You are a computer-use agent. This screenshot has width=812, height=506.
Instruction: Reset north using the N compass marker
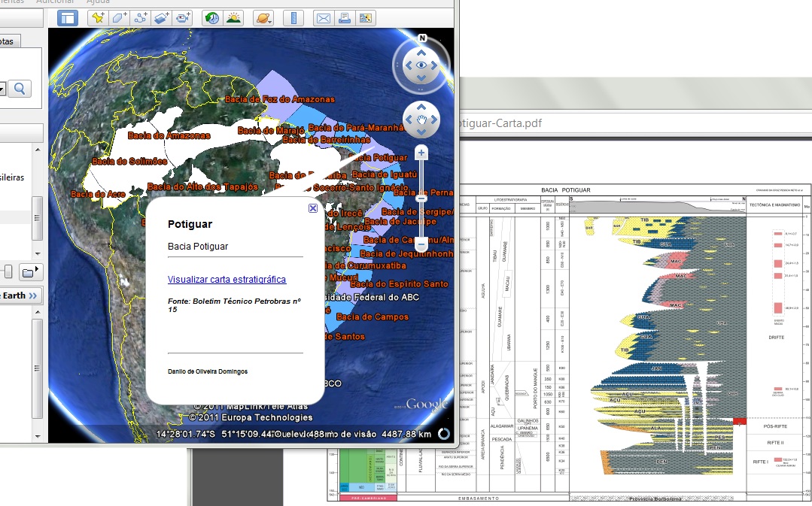422,38
